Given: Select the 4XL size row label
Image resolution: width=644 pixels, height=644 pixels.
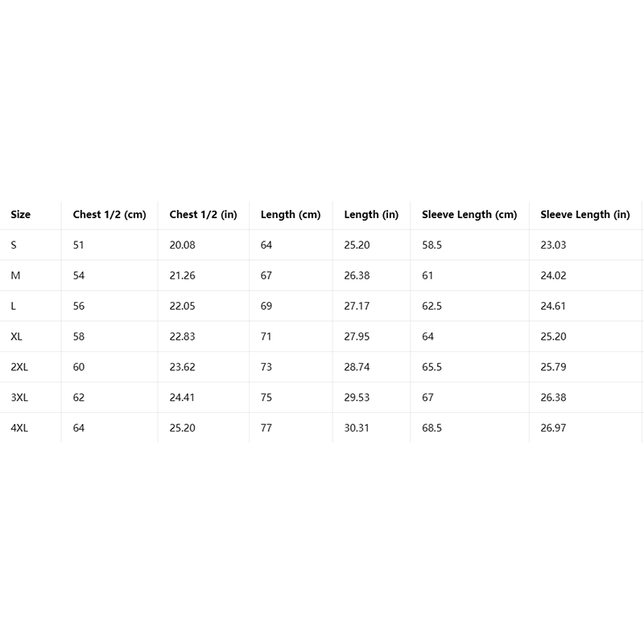Looking at the screenshot, I should pos(19,428).
